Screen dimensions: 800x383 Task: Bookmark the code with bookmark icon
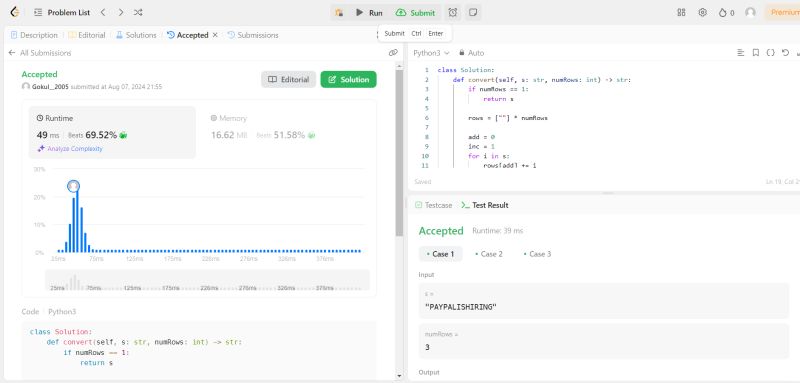point(756,53)
